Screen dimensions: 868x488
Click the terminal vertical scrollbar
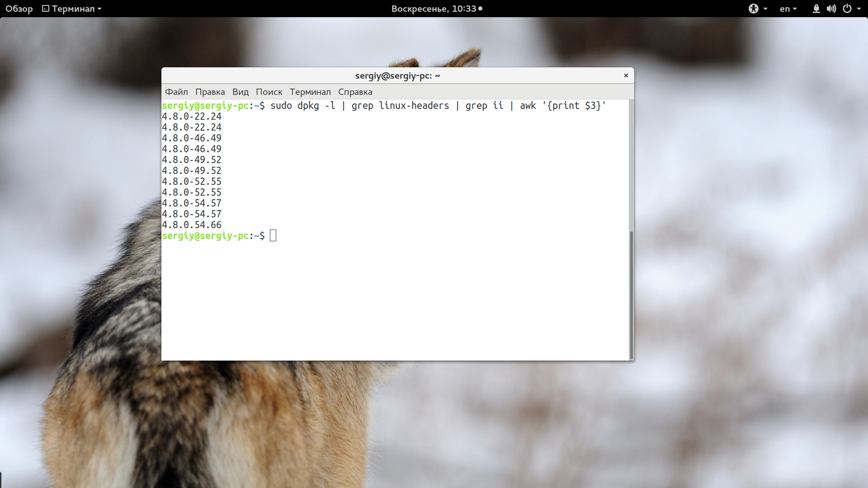[631, 295]
